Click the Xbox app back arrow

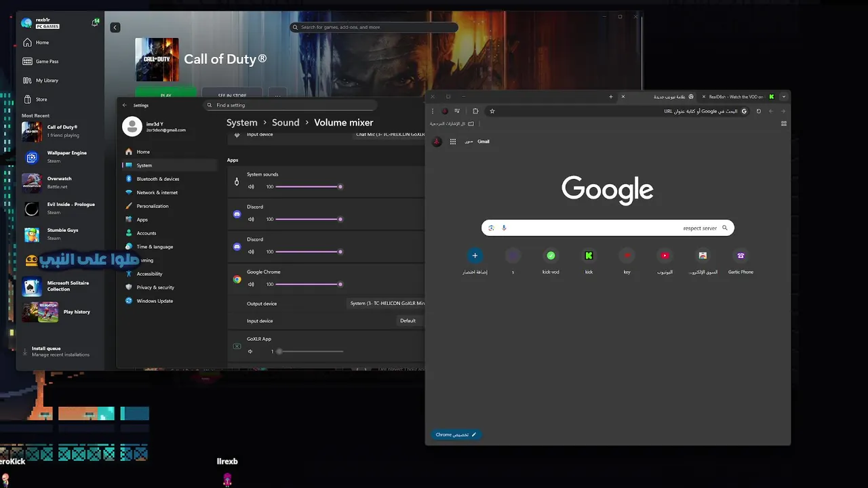[115, 27]
